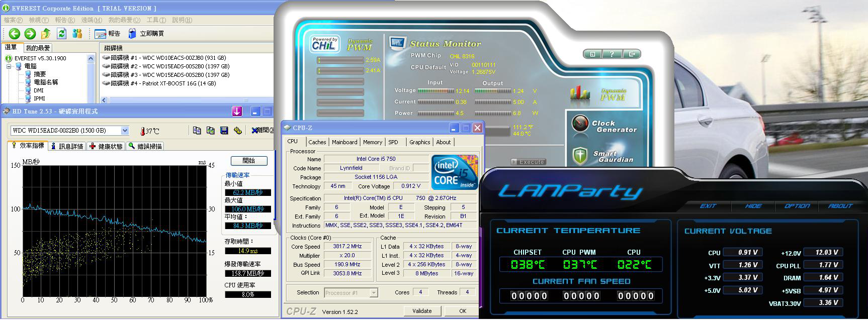Switch to the Mainboard tab in CPU-Z

click(344, 142)
